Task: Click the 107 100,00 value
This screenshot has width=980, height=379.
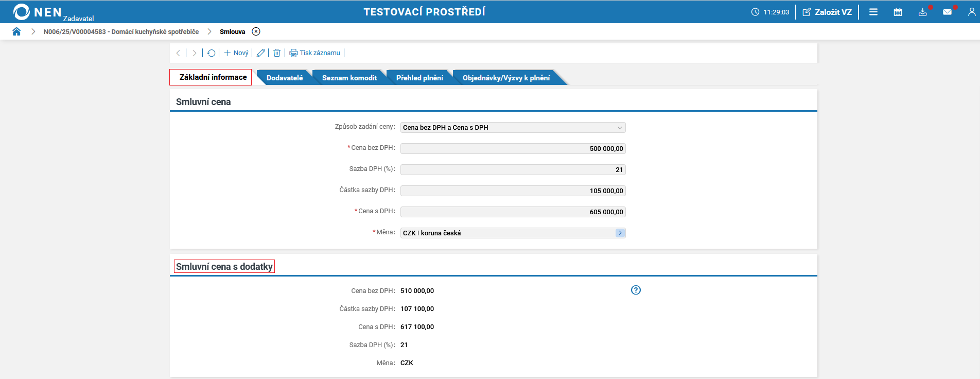Action: click(417, 309)
